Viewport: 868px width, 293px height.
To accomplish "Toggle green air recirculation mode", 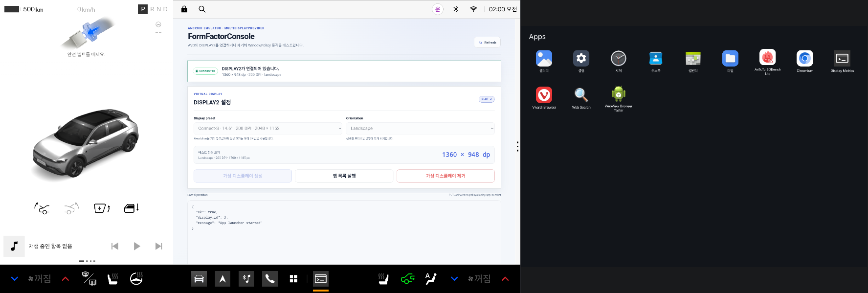I will [x=407, y=279].
